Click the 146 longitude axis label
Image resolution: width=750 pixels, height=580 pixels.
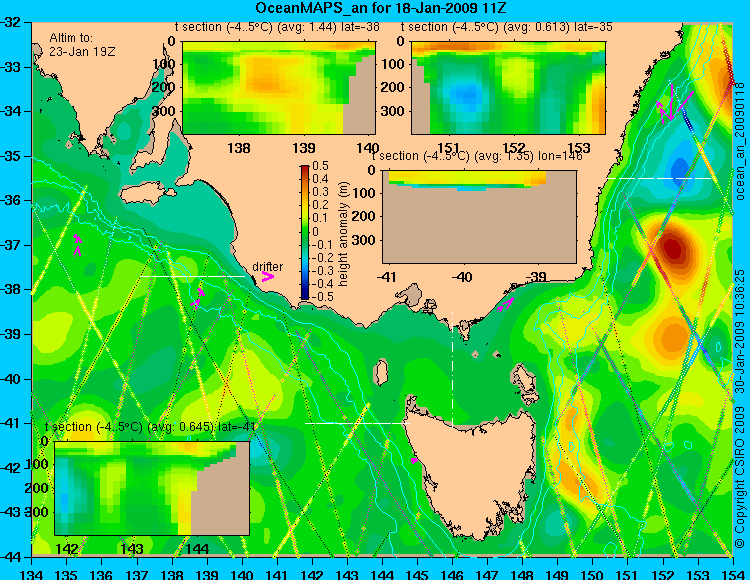click(452, 574)
